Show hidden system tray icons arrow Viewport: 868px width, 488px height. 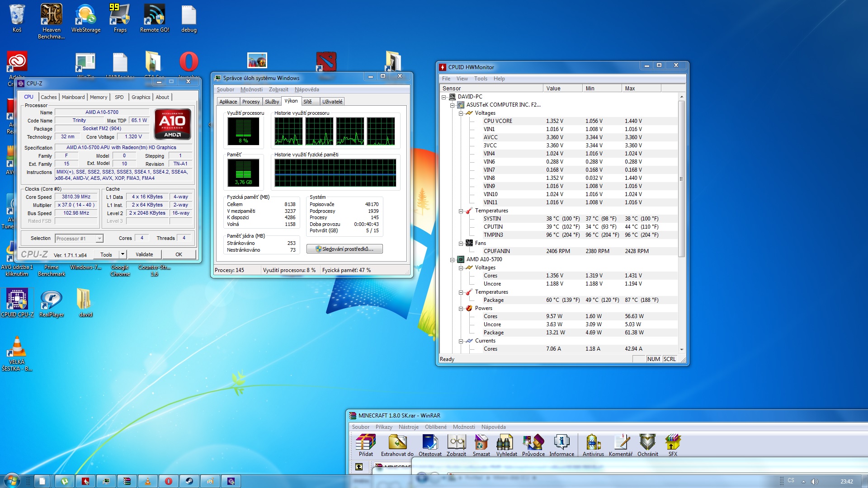tap(803, 481)
